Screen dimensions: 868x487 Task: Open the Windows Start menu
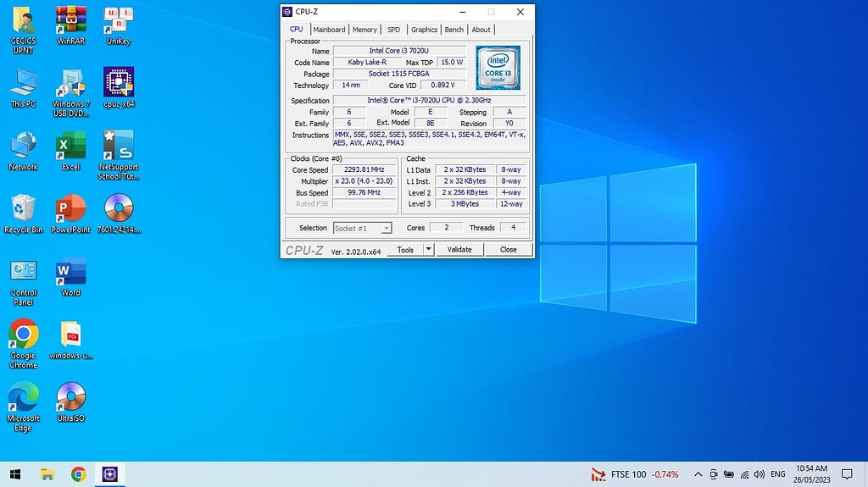pos(15,474)
